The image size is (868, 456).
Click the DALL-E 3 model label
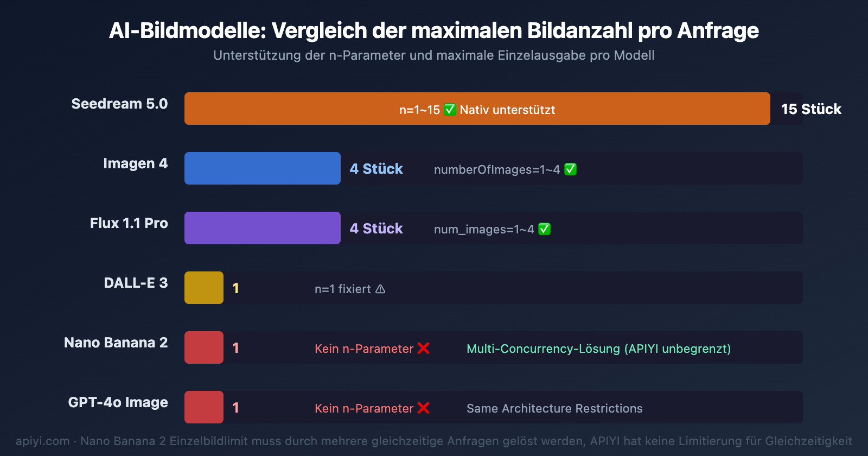click(x=136, y=283)
